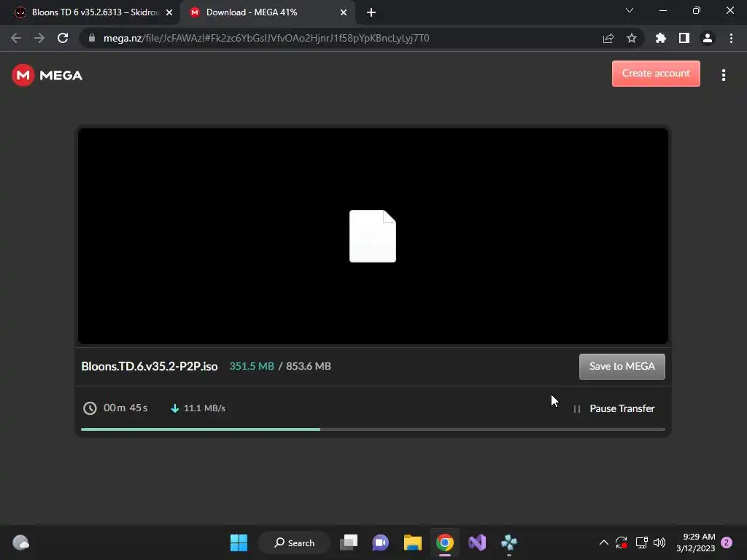Share this page icon
The width and height of the screenshot is (747, 560).
pos(608,38)
